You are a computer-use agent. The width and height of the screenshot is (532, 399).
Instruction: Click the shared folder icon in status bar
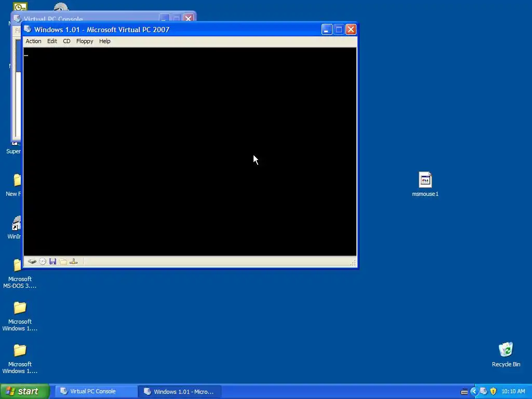[x=63, y=262]
